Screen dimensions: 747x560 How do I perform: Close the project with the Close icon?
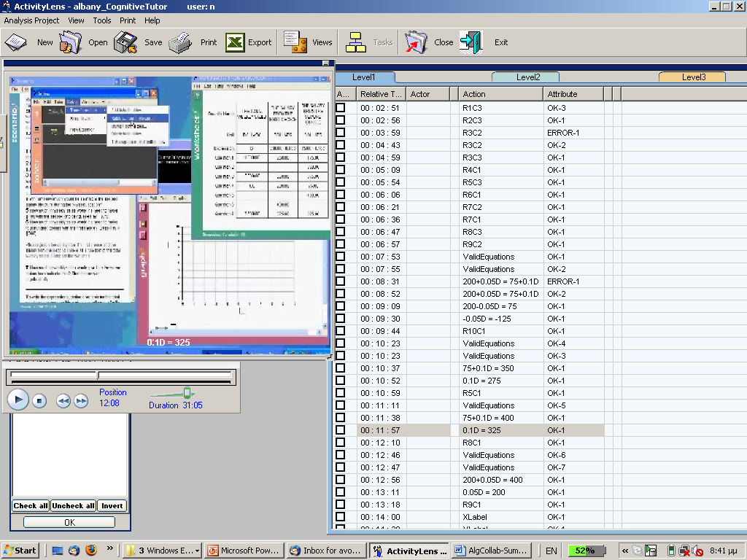416,42
